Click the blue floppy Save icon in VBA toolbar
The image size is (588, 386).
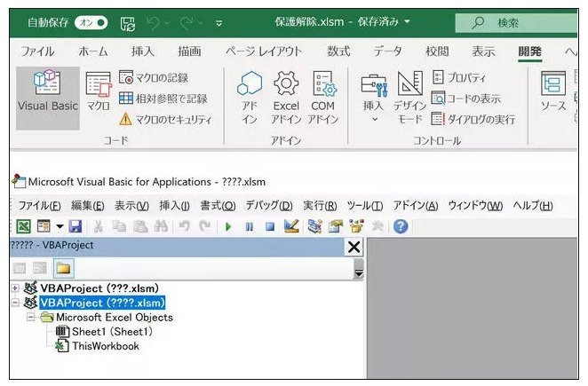(x=75, y=226)
